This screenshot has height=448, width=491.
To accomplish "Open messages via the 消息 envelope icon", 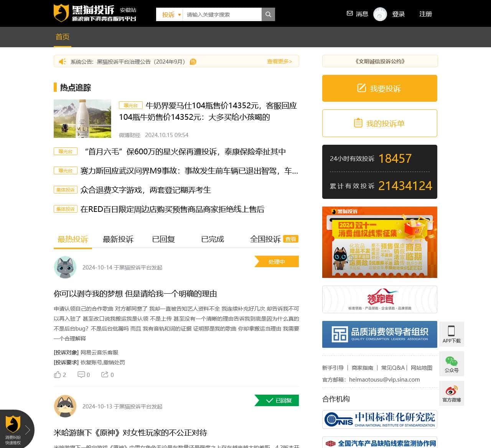I will 349,13.
